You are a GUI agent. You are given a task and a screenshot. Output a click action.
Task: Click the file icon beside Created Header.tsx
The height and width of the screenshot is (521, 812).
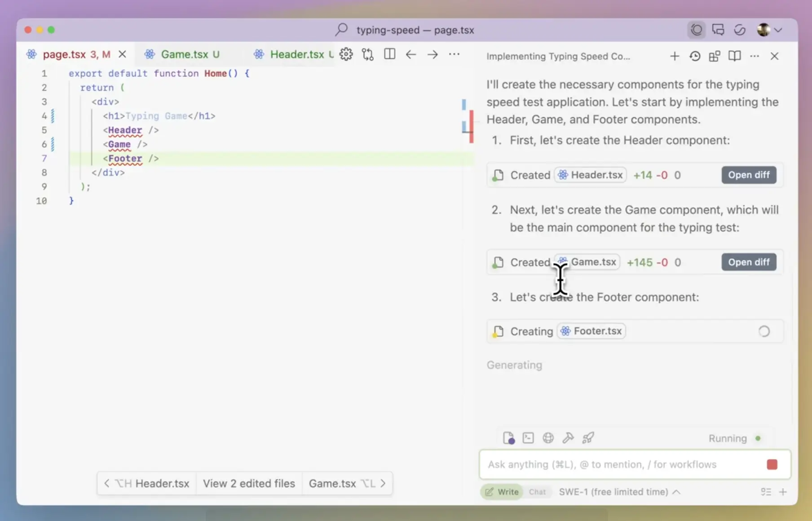498,175
